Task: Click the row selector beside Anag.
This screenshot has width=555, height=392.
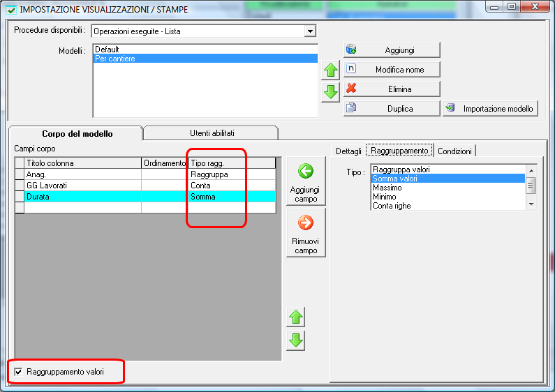Action: pyautogui.click(x=20, y=174)
